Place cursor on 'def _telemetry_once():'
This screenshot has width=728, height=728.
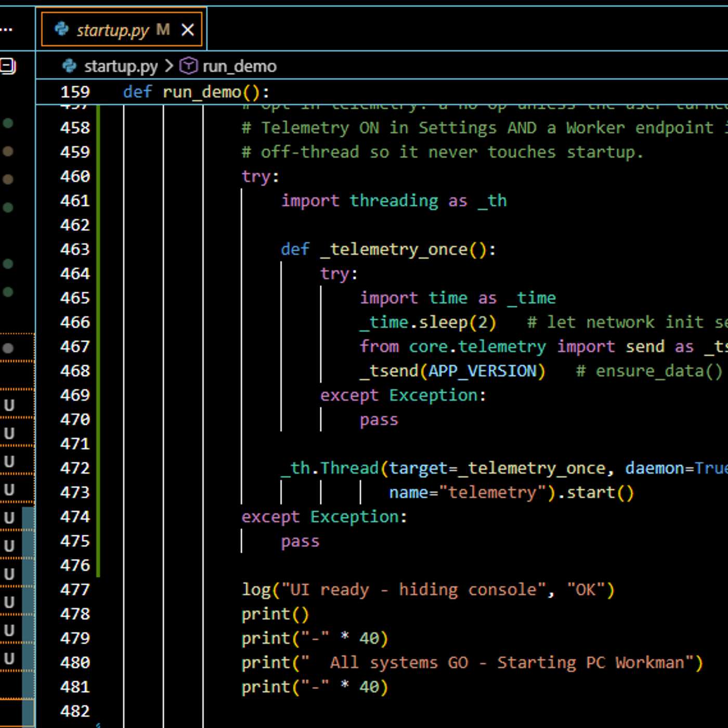click(388, 249)
